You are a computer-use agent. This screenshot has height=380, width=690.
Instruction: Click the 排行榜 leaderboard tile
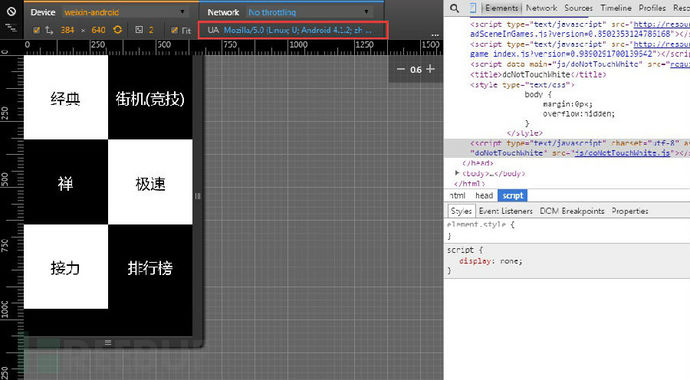tap(150, 267)
